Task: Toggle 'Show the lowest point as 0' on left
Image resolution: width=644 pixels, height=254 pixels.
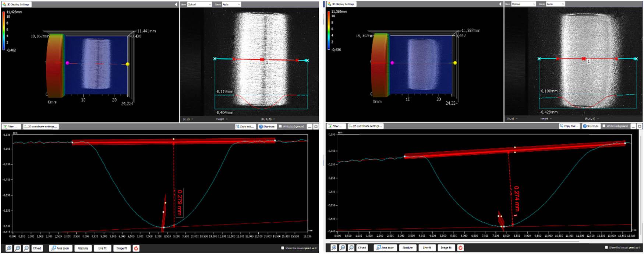Action: 283,248
